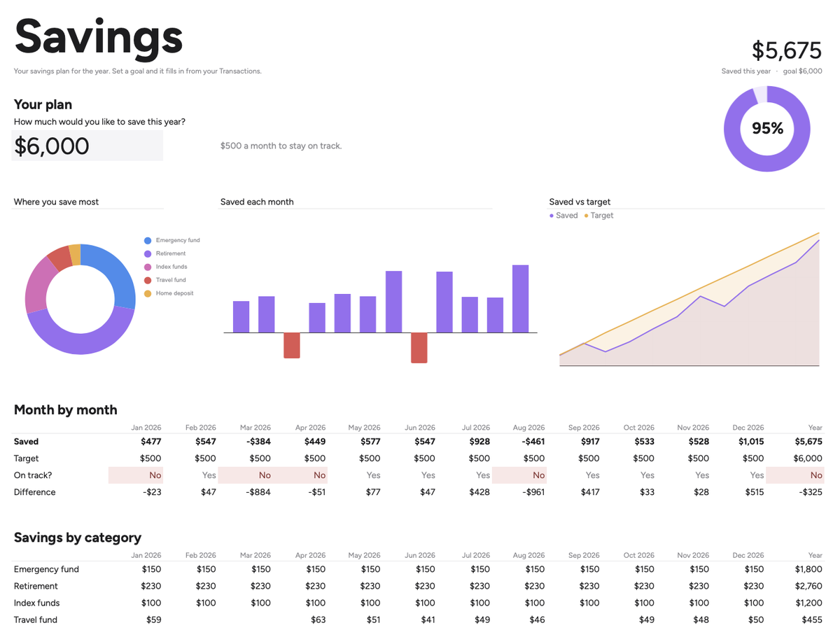840x630 pixels.
Task: Select the Index funds legend color dot
Action: point(148,267)
